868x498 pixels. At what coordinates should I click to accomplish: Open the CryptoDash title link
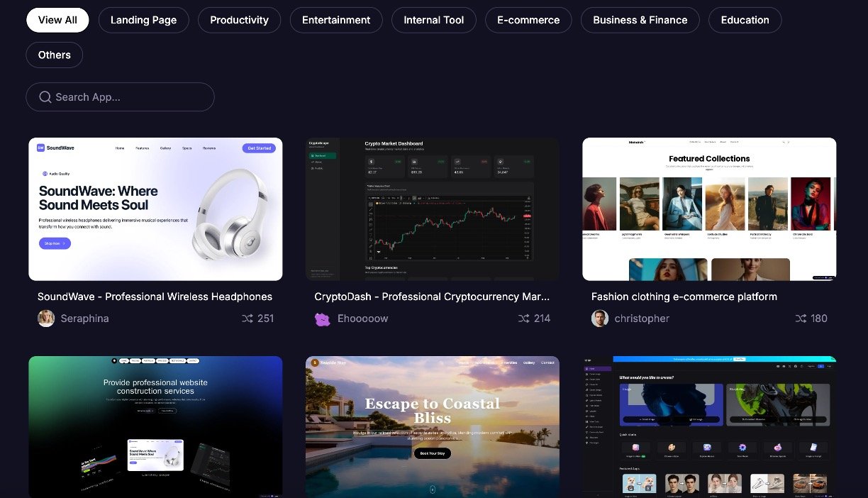(x=432, y=297)
